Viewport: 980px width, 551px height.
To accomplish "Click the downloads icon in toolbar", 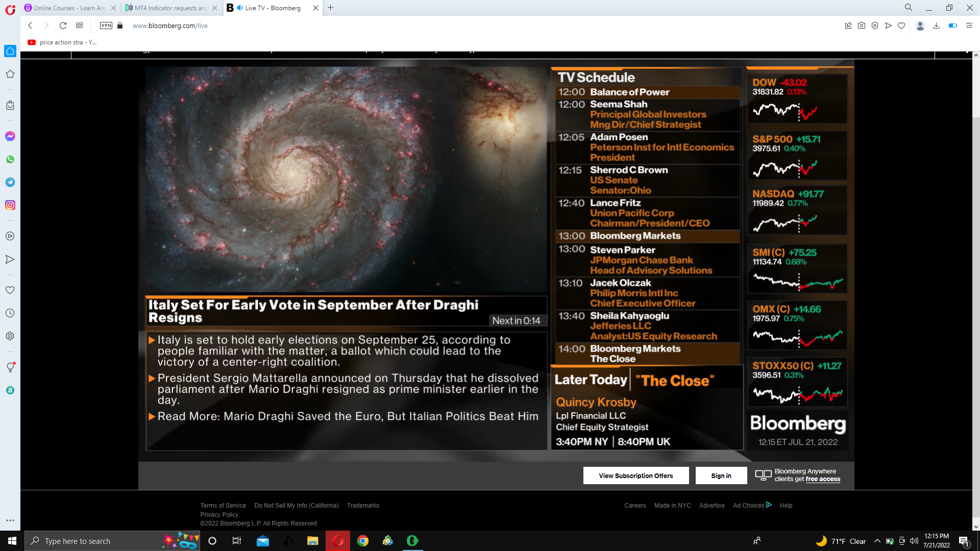I will (x=936, y=26).
